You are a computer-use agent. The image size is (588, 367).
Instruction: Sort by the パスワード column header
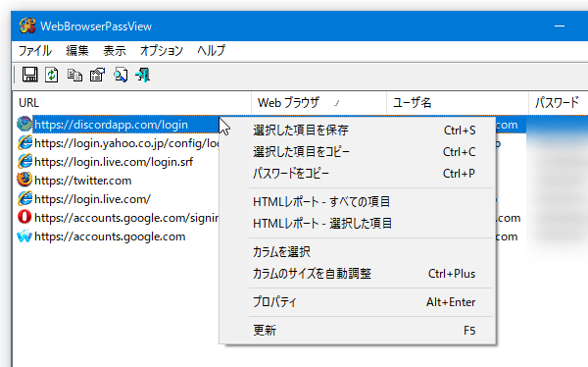coord(559,103)
